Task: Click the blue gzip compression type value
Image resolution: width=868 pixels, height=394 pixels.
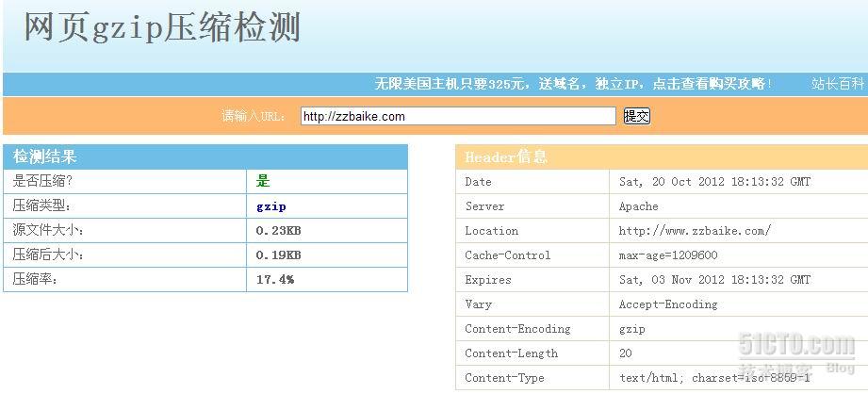Action: point(271,207)
